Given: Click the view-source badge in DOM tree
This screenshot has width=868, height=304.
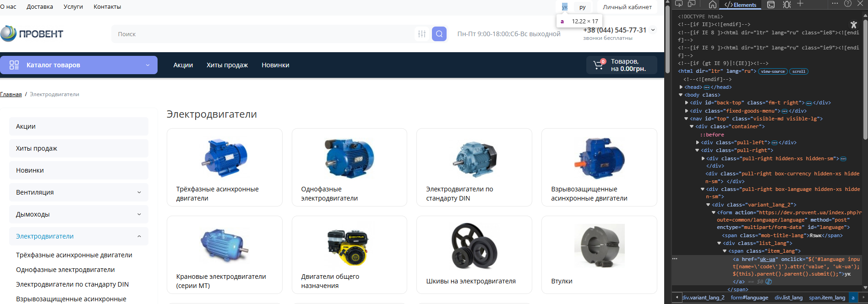Looking at the screenshot, I should pos(773,71).
